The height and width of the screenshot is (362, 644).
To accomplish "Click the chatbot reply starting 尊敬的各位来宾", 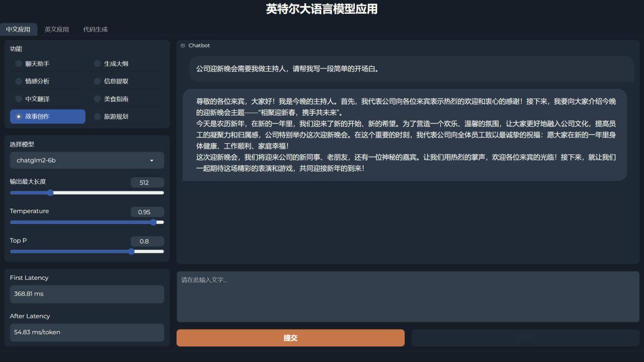I will (405, 135).
